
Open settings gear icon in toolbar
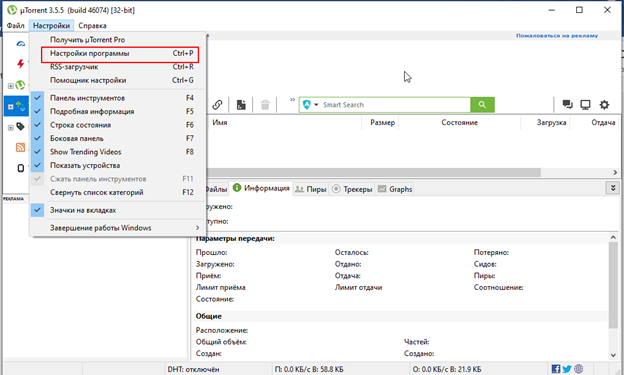click(x=604, y=105)
